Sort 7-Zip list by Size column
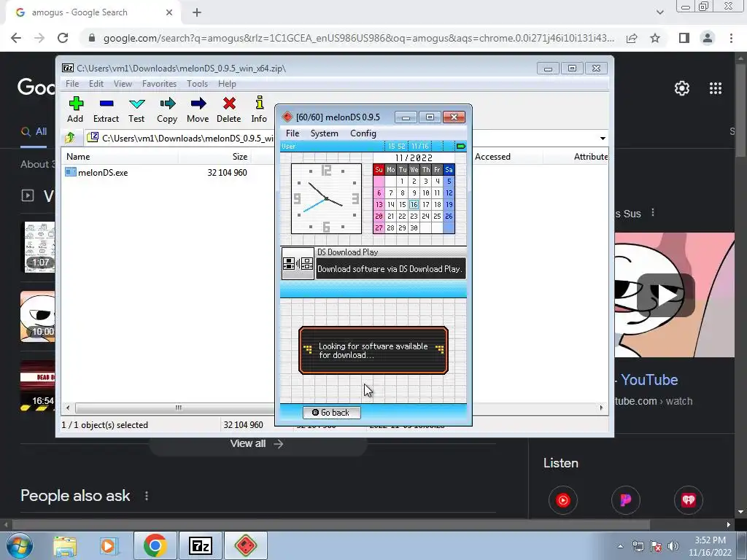This screenshot has width=747, height=560. coord(214,157)
